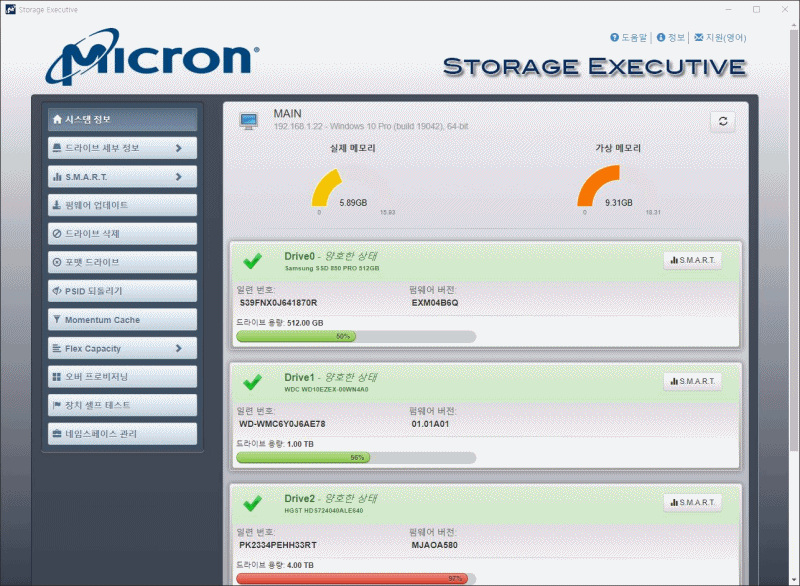Image resolution: width=800 pixels, height=586 pixels.
Task: Open the S.M.A.R.T. sidebar menu
Action: [x=122, y=176]
